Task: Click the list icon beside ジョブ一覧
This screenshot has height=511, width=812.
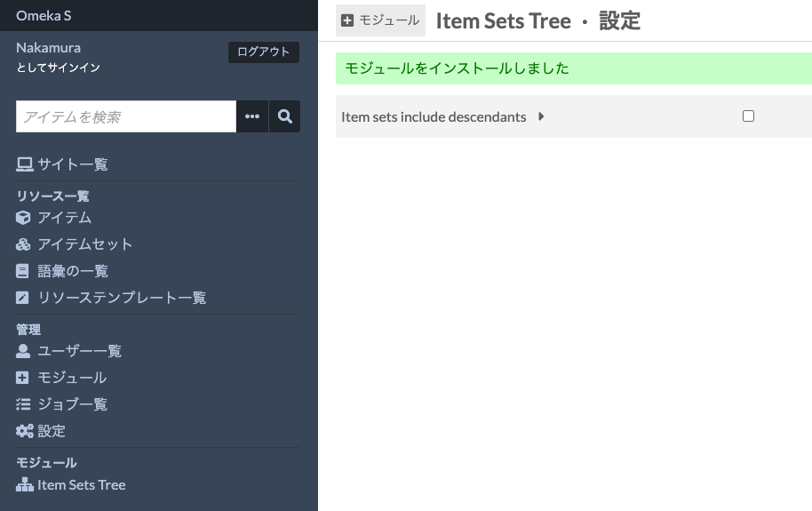Action: (x=23, y=404)
